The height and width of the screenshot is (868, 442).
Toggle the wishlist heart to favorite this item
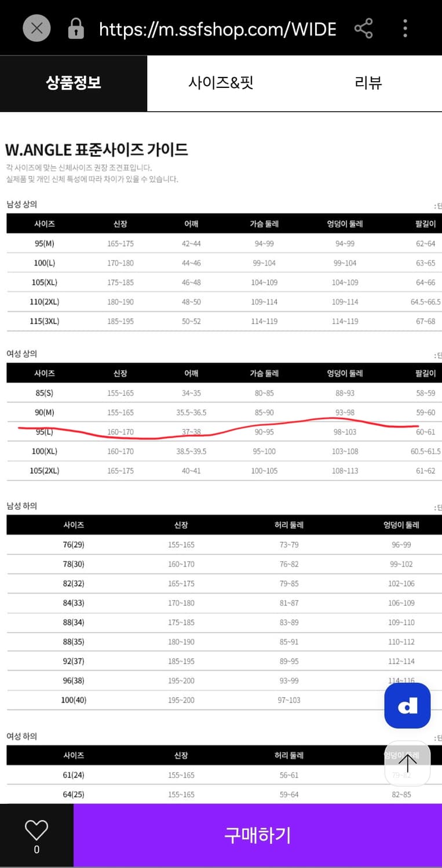(x=36, y=830)
